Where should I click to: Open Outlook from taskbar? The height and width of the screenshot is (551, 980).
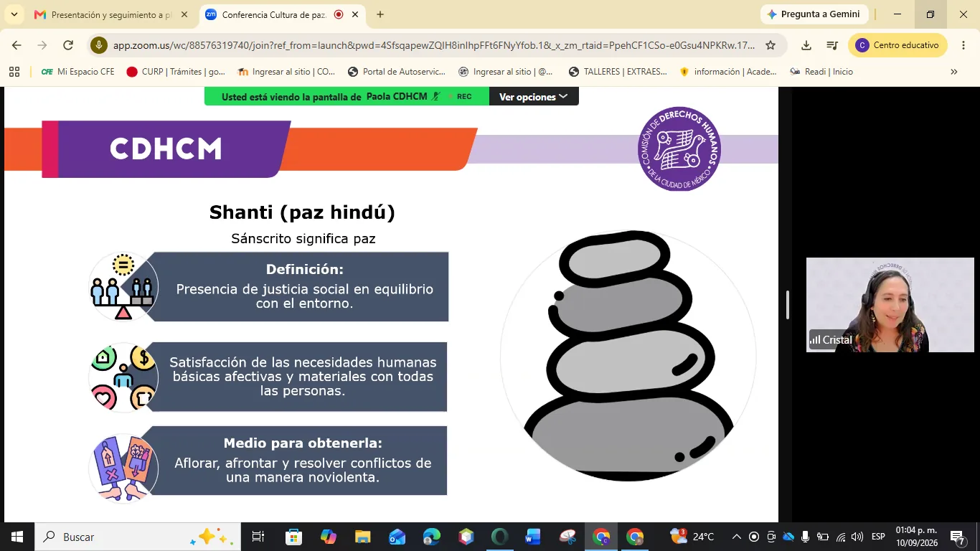(397, 537)
